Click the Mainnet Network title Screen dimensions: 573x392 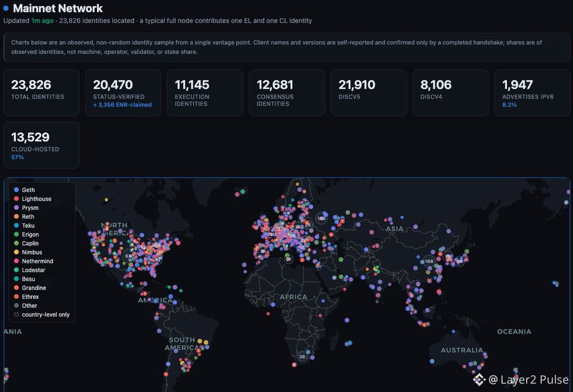point(58,8)
